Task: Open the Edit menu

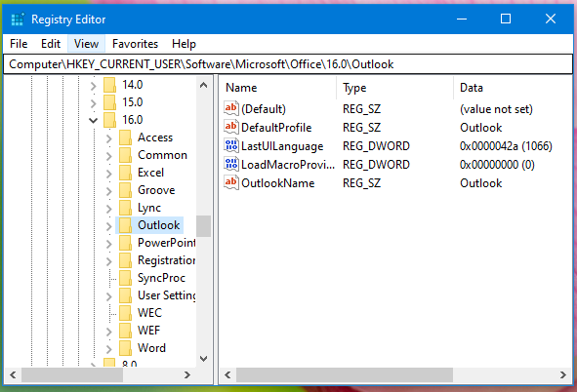Action: point(51,44)
